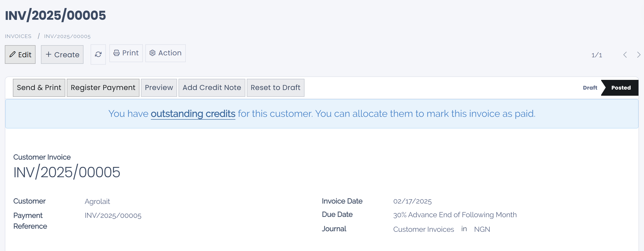The image size is (644, 251).
Task: Open the Action dropdown menu
Action: pyautogui.click(x=165, y=53)
